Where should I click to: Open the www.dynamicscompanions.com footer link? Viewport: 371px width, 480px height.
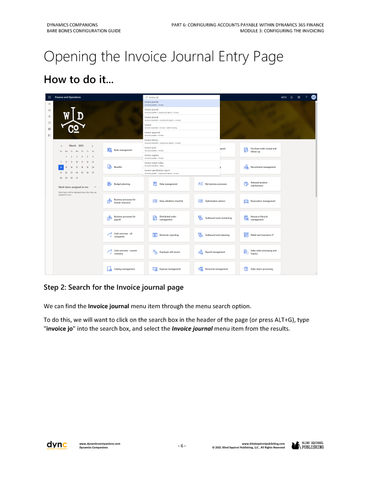click(x=100, y=444)
